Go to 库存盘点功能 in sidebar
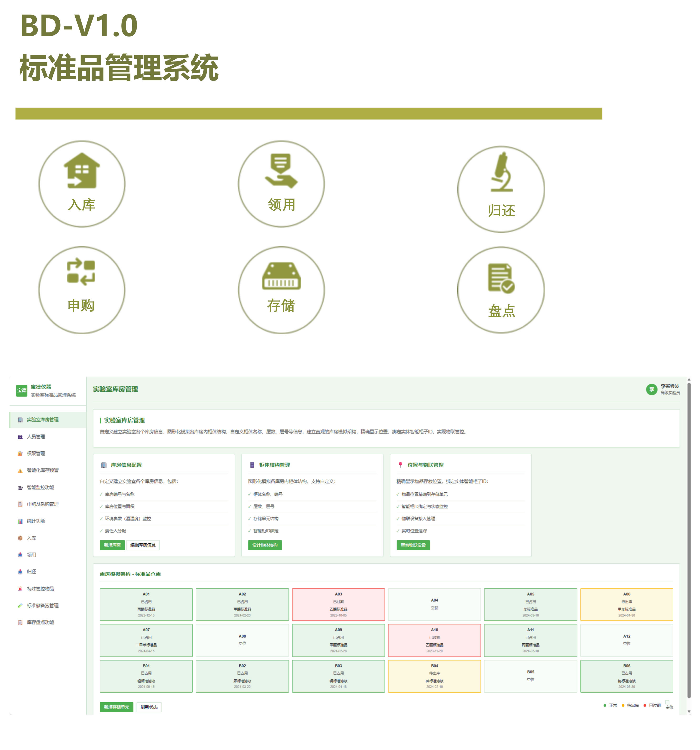Screen dimensions: 700x750 [40, 622]
